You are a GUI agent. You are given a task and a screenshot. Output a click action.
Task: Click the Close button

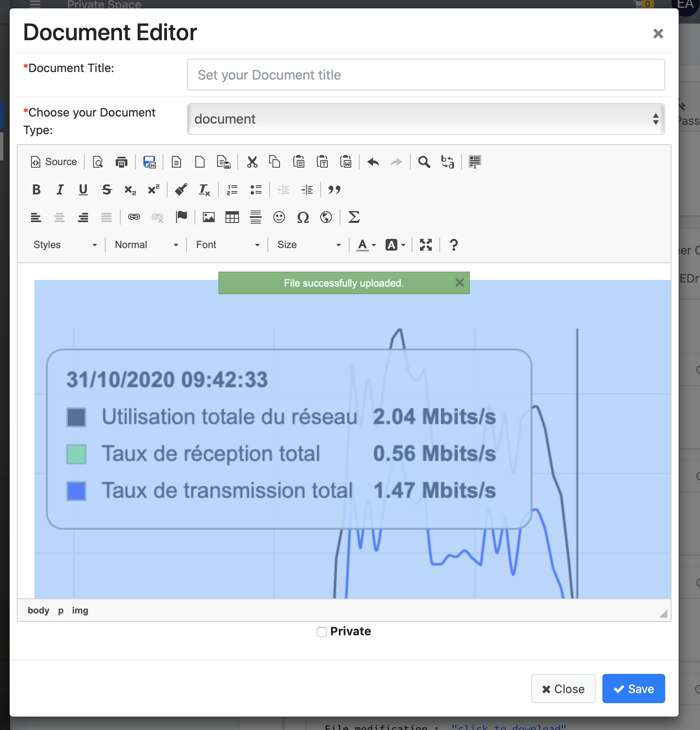click(563, 689)
